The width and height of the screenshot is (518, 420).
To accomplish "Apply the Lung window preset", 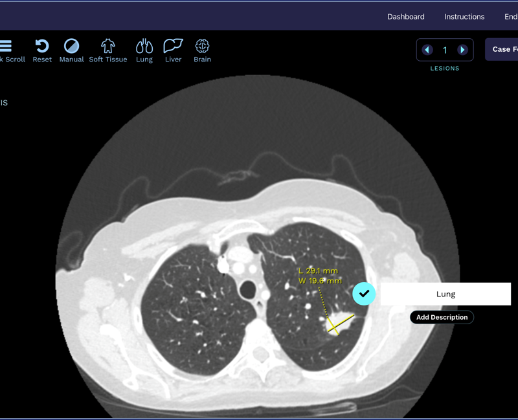I will (144, 46).
